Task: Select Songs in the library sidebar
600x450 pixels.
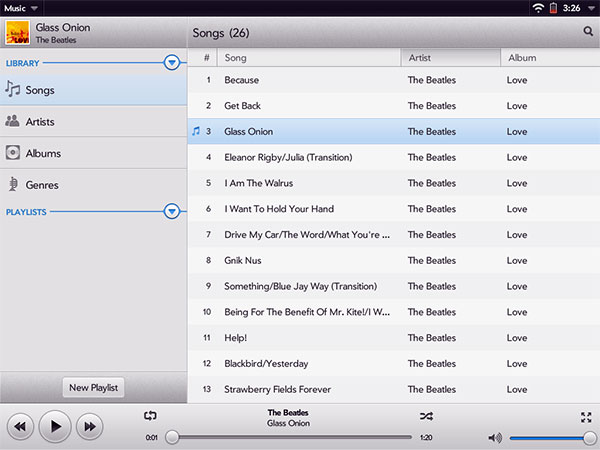Action: click(93, 90)
